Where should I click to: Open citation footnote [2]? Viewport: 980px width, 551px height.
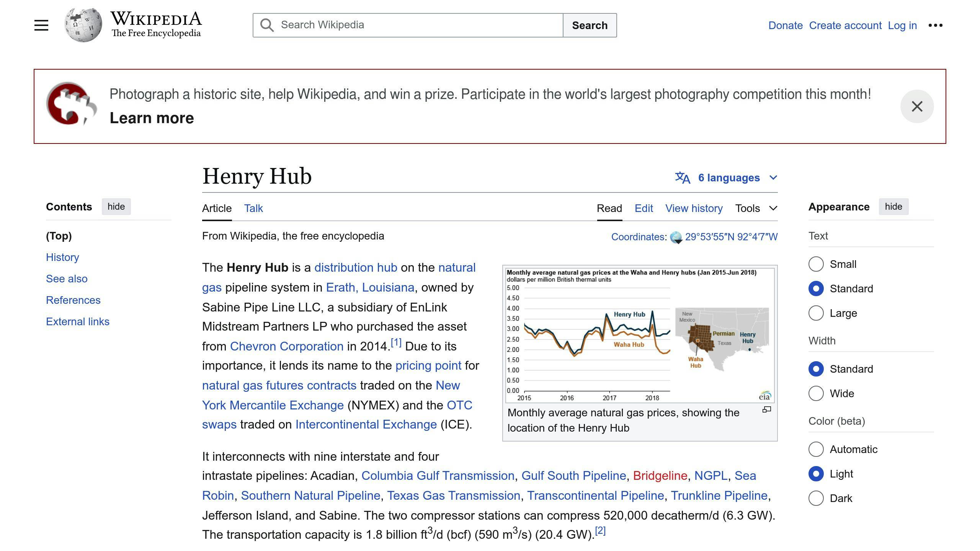tap(600, 531)
